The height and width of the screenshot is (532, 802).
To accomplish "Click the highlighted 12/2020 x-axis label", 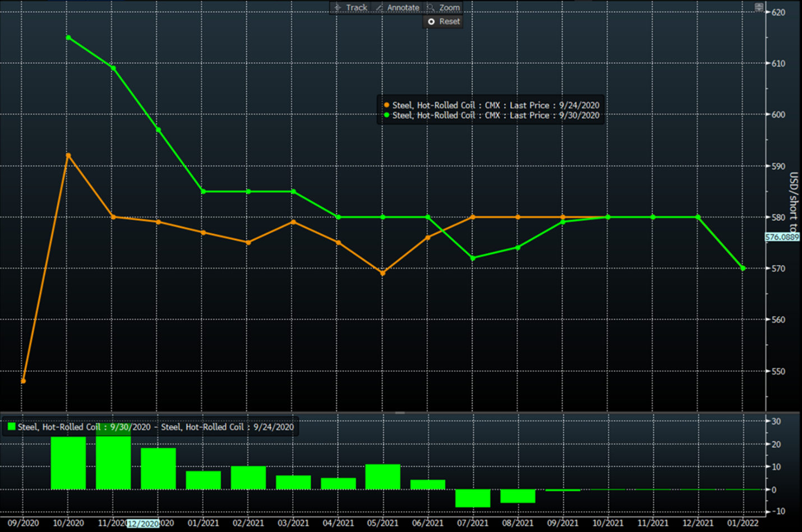I will coord(143,524).
